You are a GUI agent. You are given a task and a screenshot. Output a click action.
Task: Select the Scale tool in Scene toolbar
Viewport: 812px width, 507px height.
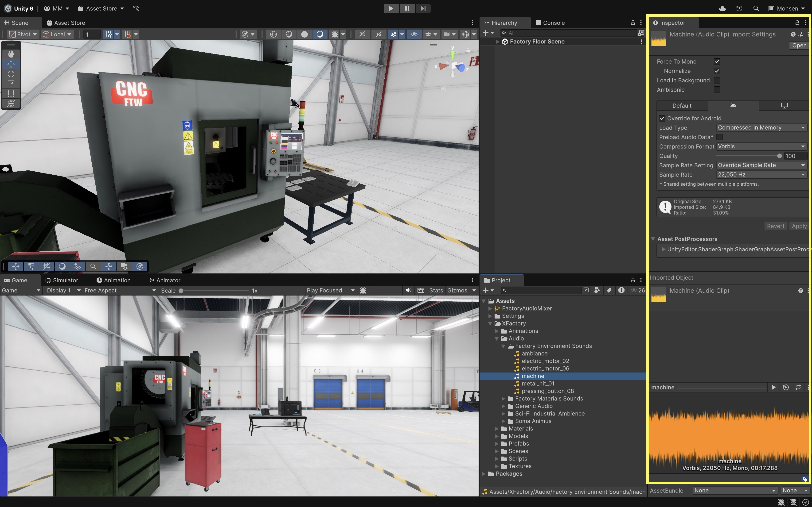tap(11, 84)
